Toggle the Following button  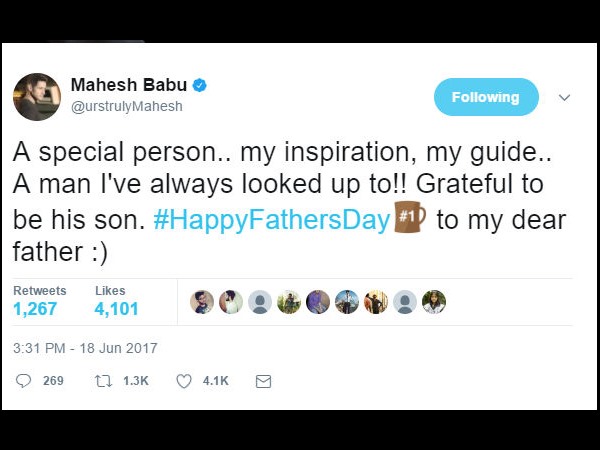point(486,97)
